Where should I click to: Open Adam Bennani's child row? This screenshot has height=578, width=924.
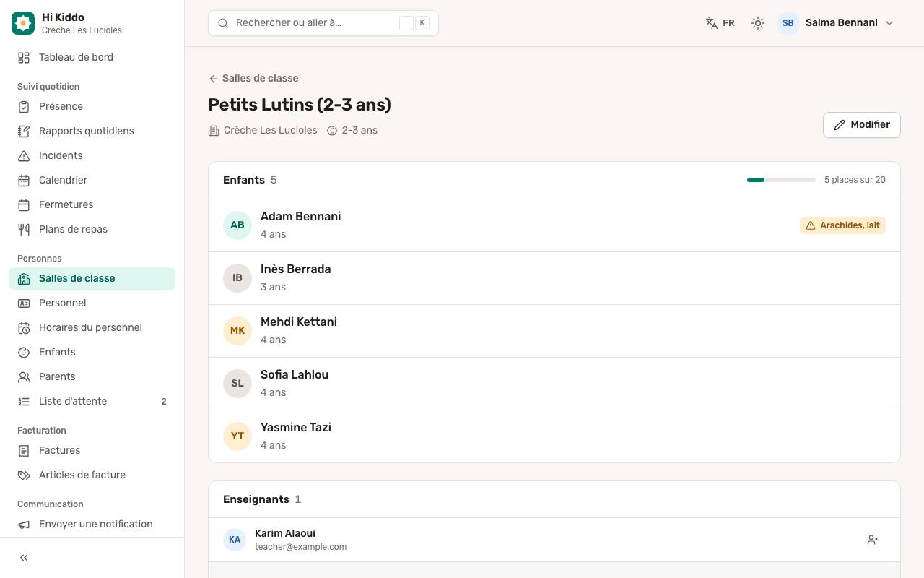pos(554,225)
